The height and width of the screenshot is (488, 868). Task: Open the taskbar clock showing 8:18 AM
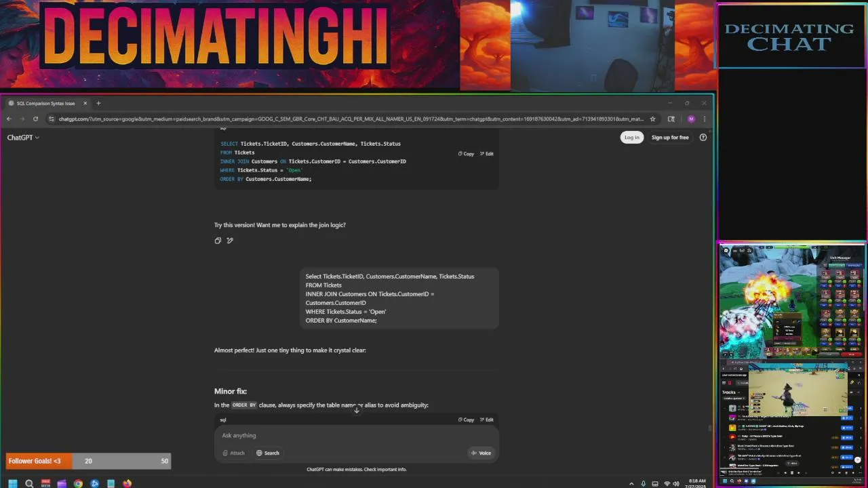pos(696,483)
